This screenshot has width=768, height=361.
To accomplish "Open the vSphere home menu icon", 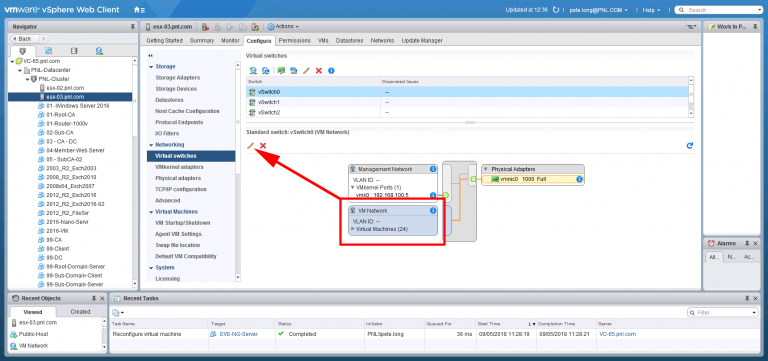I will click(x=139, y=10).
